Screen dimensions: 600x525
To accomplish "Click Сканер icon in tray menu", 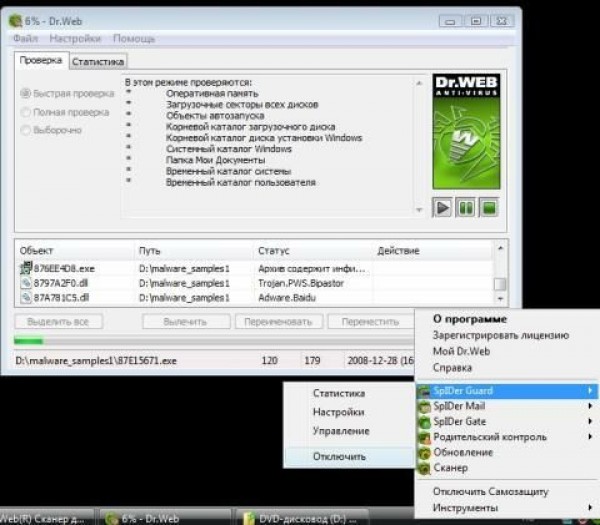I will 424,468.
